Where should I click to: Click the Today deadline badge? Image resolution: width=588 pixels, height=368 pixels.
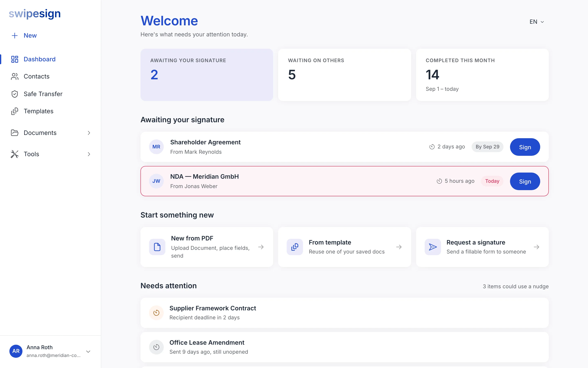coord(492,181)
